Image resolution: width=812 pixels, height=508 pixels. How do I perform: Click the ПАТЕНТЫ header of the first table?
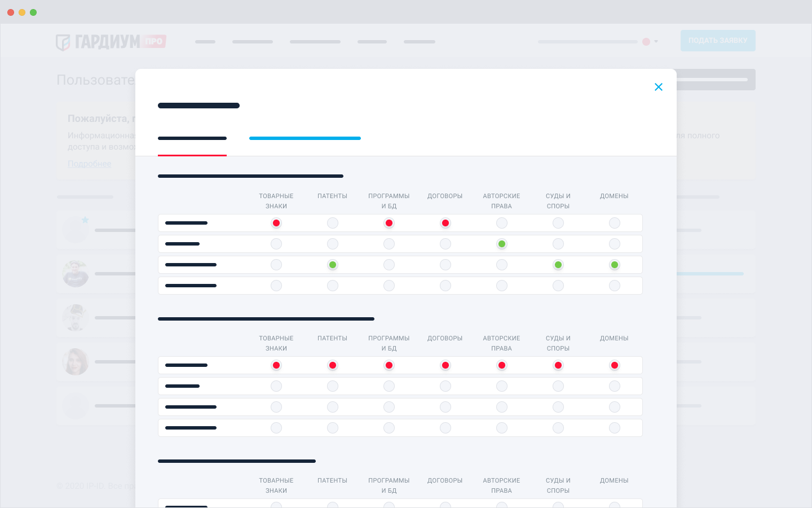(333, 196)
